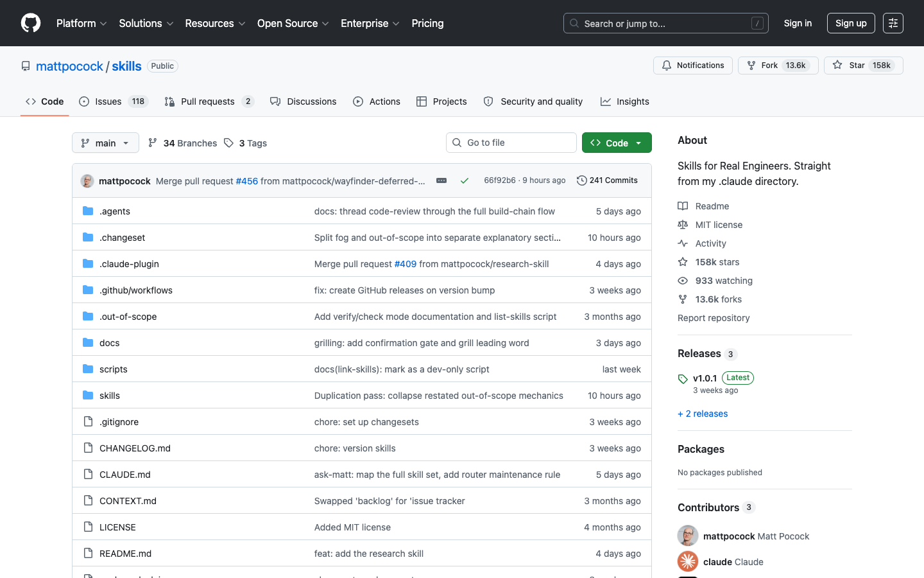Open the main branch selector dropdown

pos(105,143)
